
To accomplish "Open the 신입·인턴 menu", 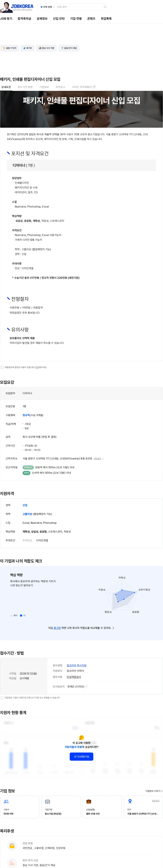I will pos(59,18).
